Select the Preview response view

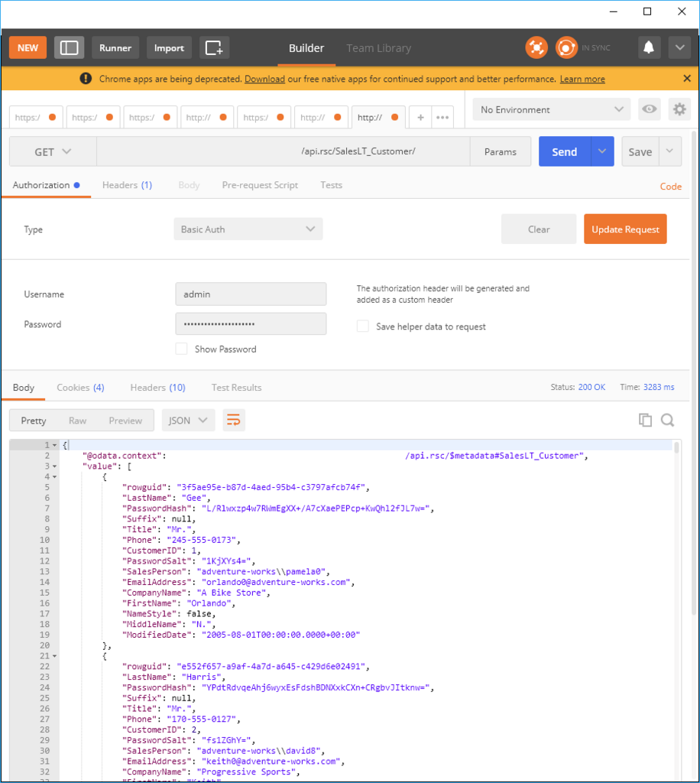click(x=125, y=421)
